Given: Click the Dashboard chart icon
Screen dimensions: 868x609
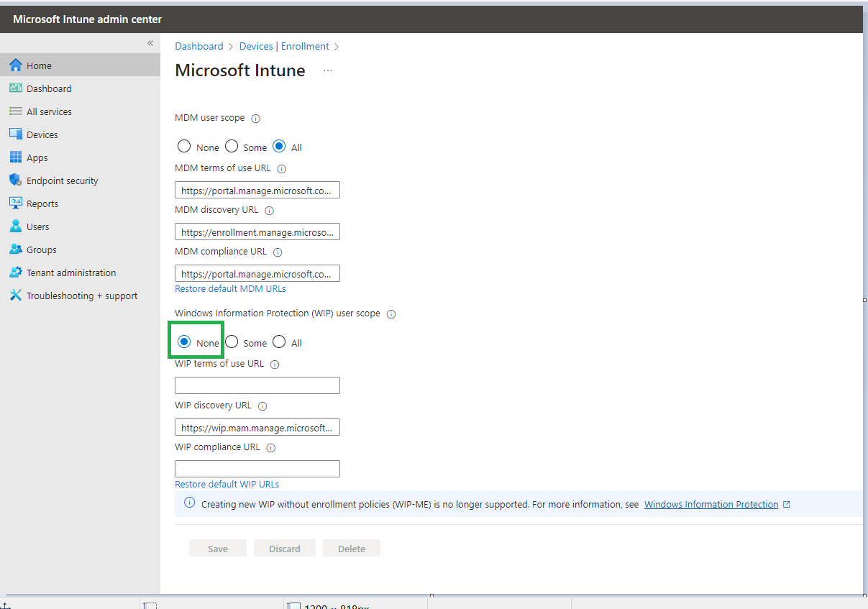Looking at the screenshot, I should tap(16, 88).
